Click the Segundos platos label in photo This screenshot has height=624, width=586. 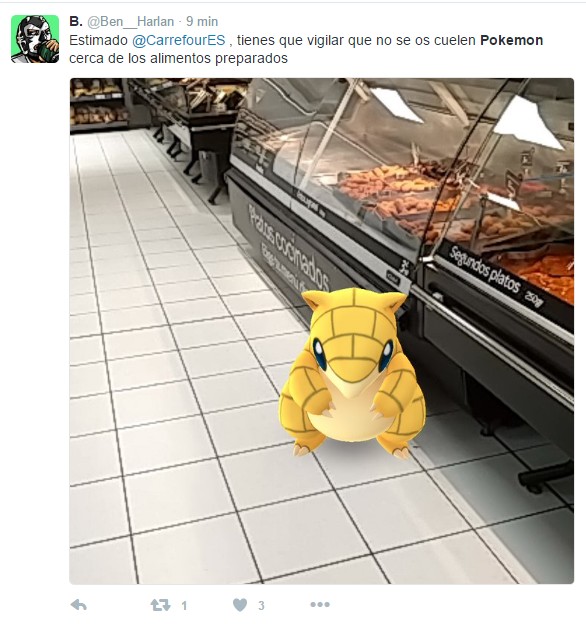coord(496,276)
